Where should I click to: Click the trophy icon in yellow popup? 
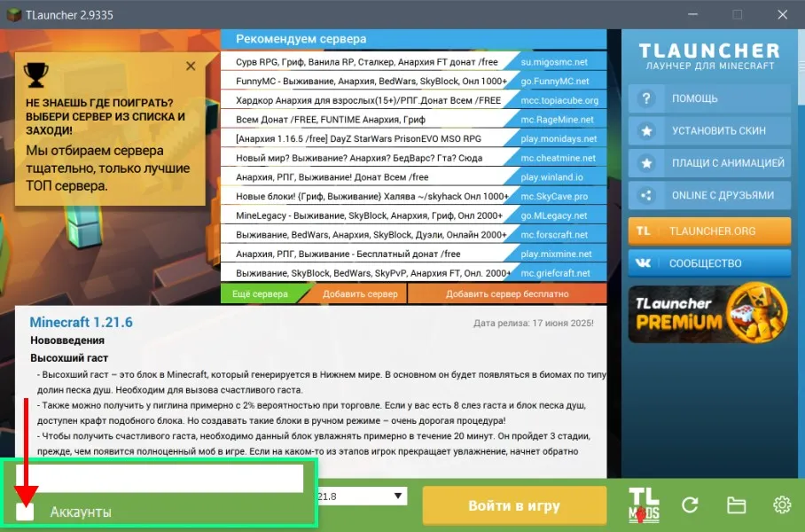point(36,75)
